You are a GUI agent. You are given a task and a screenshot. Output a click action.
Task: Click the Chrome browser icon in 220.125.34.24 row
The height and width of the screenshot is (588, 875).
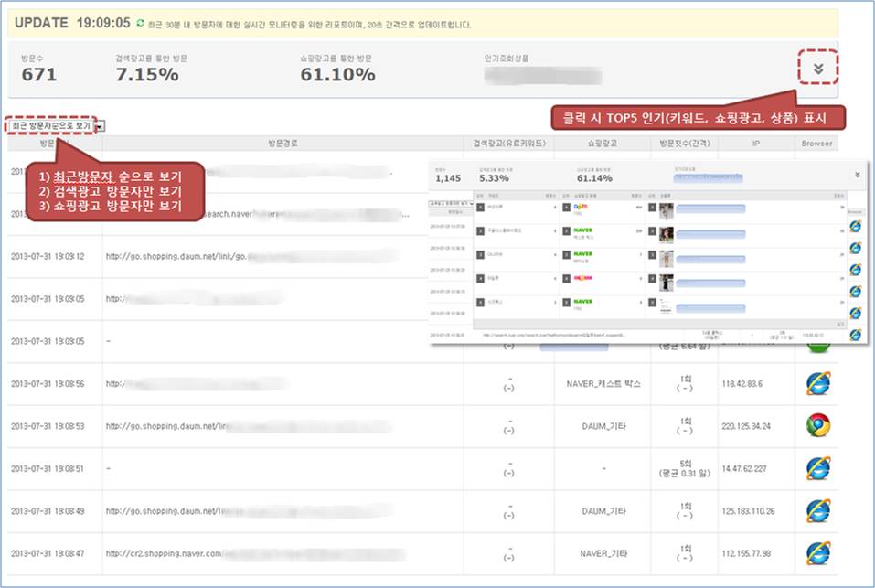(x=817, y=425)
